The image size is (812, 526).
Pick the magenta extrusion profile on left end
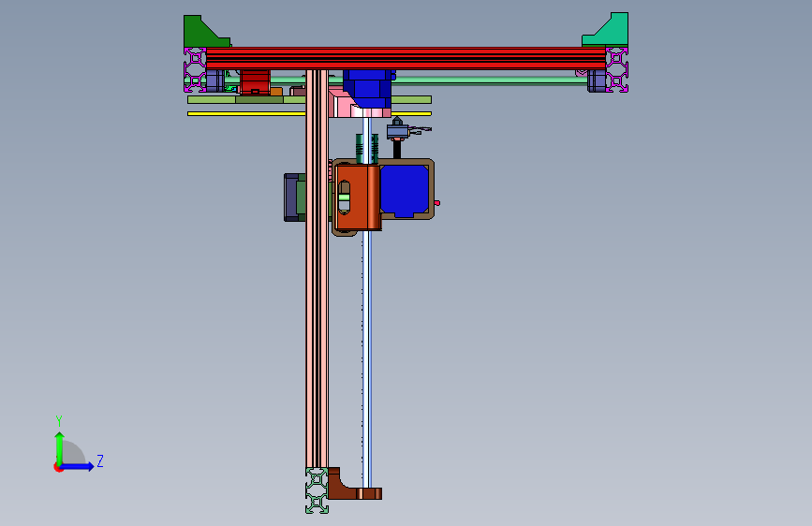pyautogui.click(x=195, y=70)
